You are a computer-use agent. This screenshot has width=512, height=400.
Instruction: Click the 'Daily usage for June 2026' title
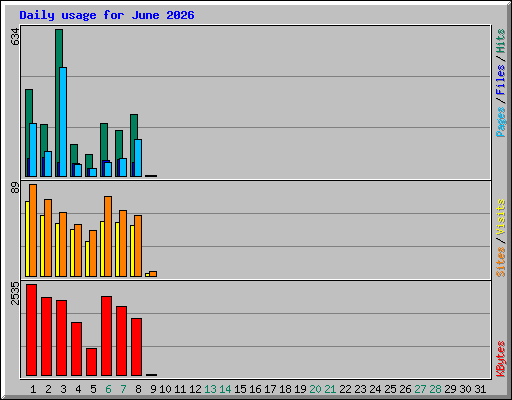[x=107, y=15]
